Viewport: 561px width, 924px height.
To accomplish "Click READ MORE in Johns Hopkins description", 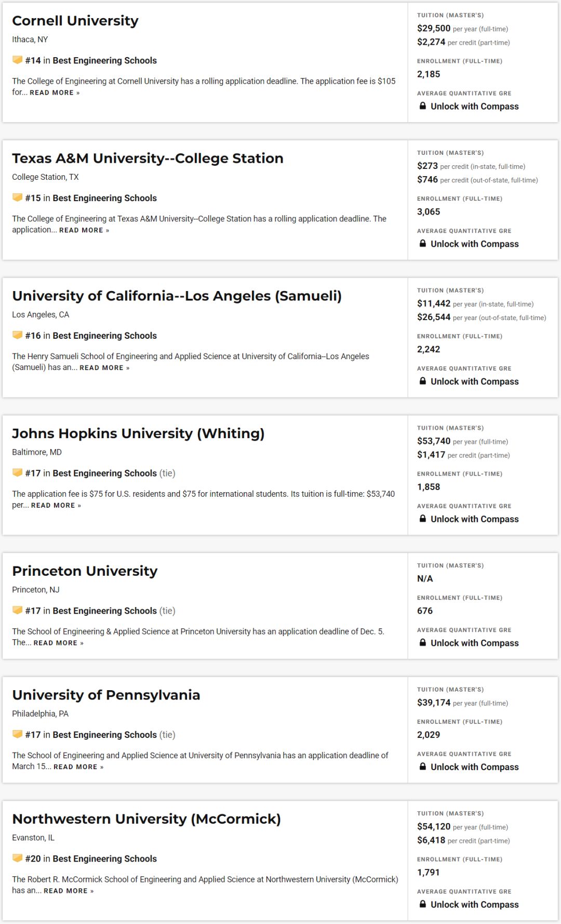I will pos(56,506).
